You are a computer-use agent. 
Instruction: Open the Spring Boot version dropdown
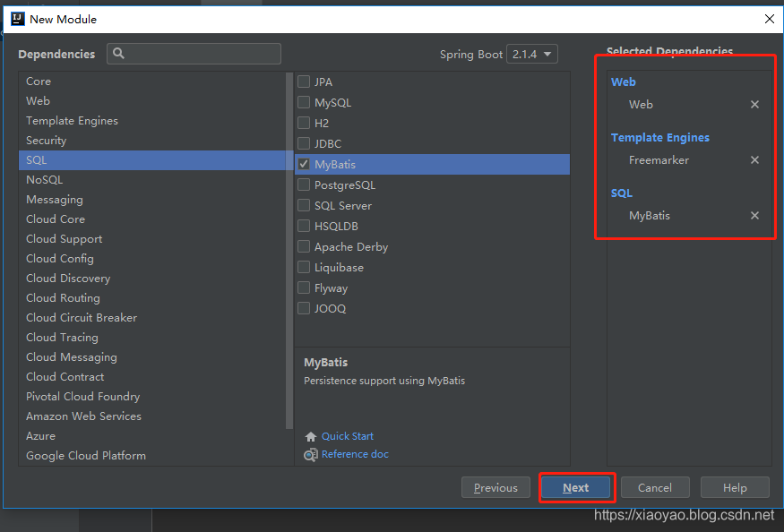532,54
